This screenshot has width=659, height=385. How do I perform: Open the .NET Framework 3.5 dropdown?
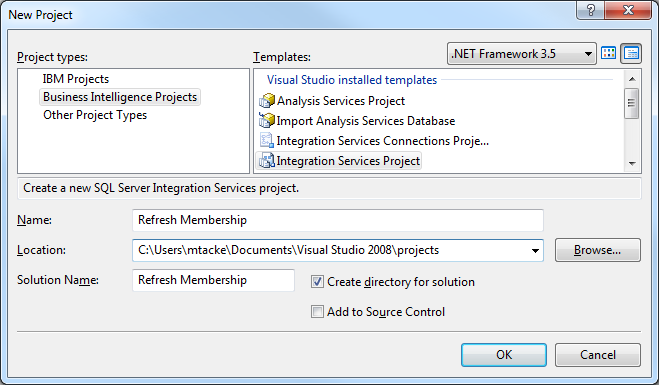[522, 54]
